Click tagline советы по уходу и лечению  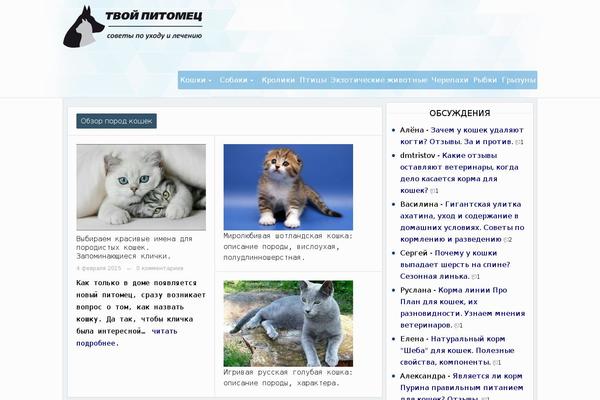[154, 36]
